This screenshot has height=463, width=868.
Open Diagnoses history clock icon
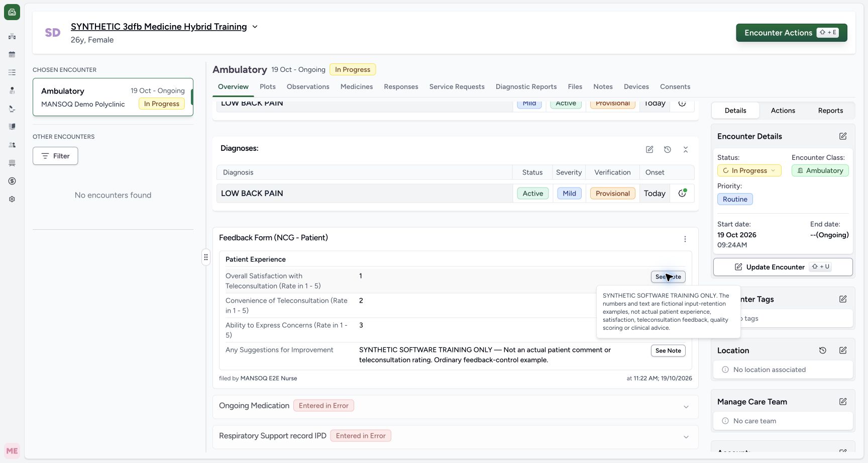667,149
